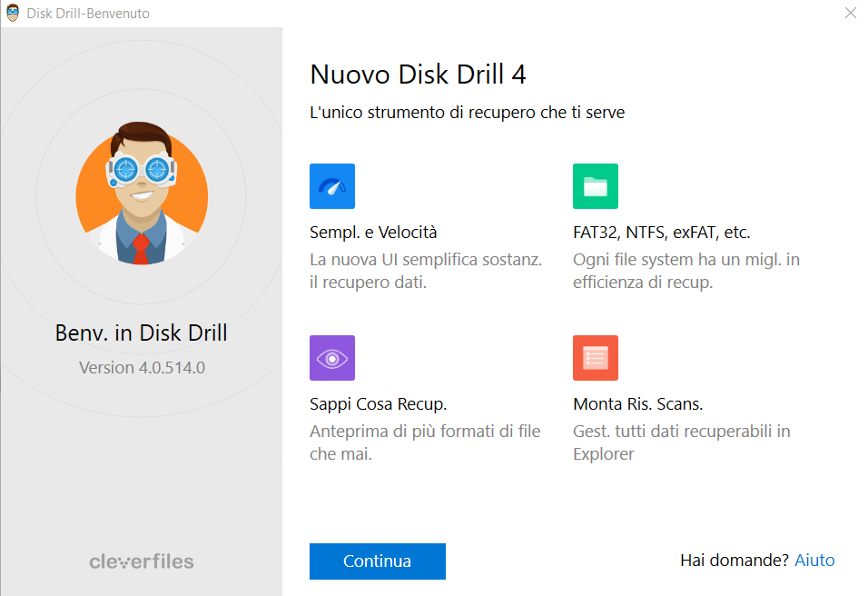Open the Aiuto help link
The image size is (868, 596).
click(x=814, y=561)
